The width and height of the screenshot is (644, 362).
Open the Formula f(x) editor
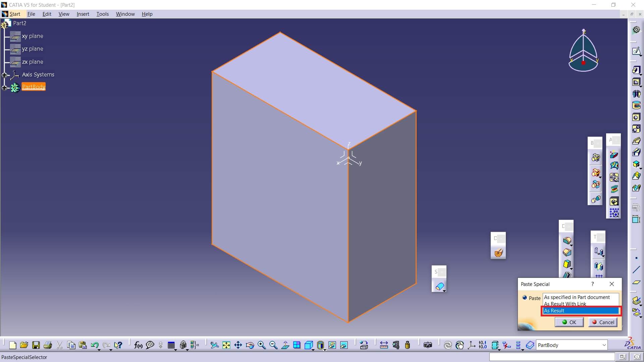point(138,345)
